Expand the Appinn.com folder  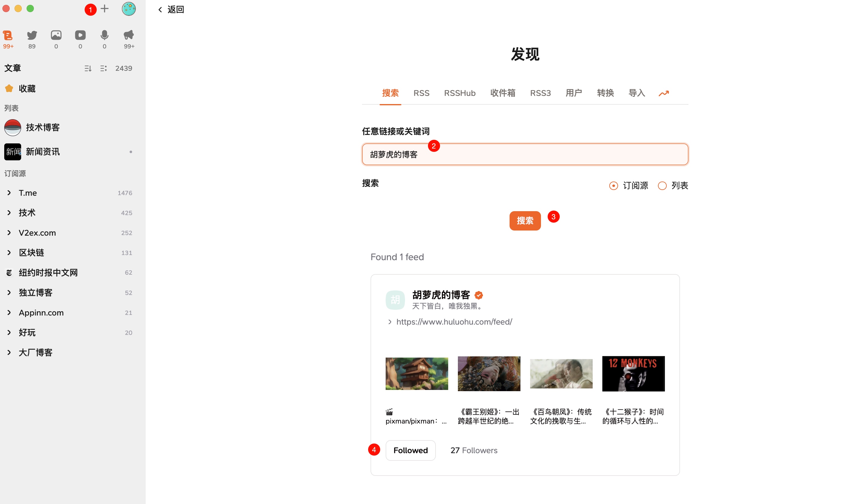9,313
